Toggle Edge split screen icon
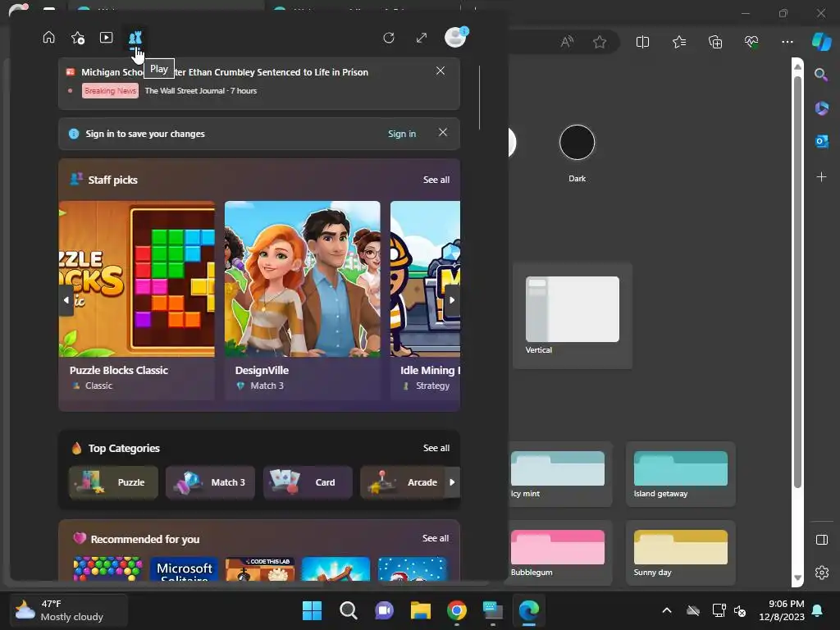The image size is (840, 630). point(642,42)
